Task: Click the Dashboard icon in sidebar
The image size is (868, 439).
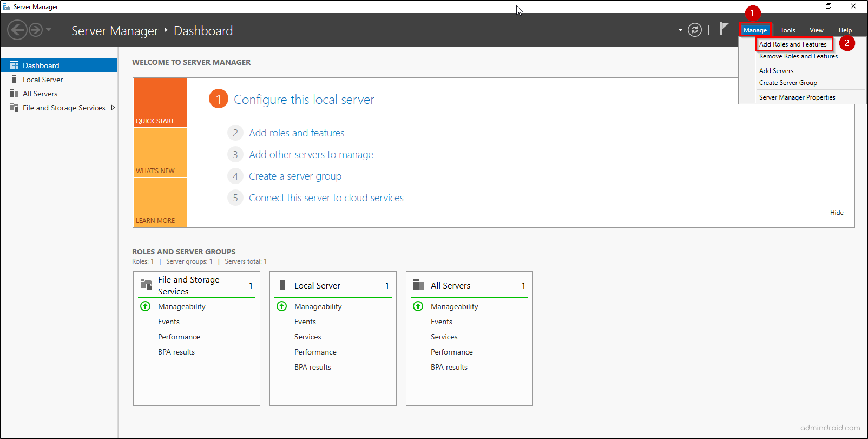Action: tap(14, 65)
